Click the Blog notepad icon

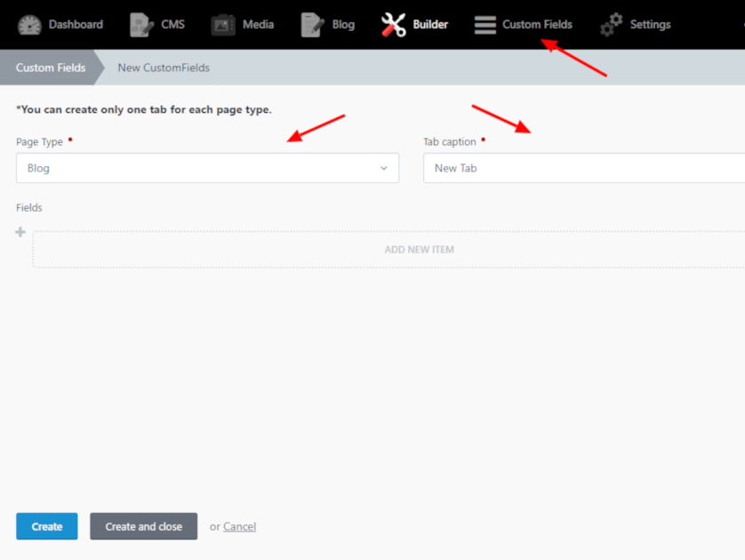(x=313, y=25)
